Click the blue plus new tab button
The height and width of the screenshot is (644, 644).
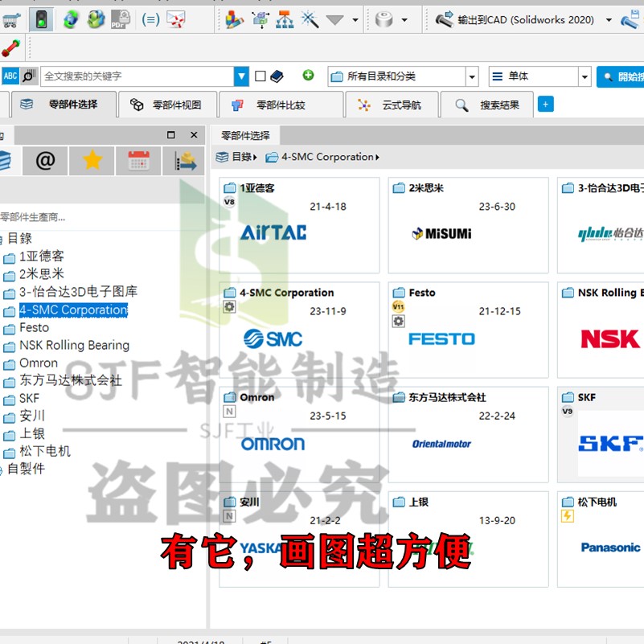[x=545, y=105]
